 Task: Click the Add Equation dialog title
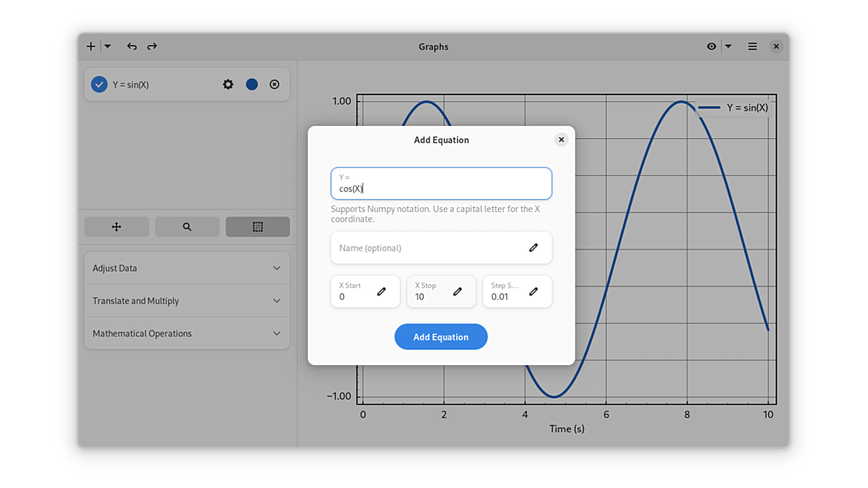pyautogui.click(x=441, y=140)
